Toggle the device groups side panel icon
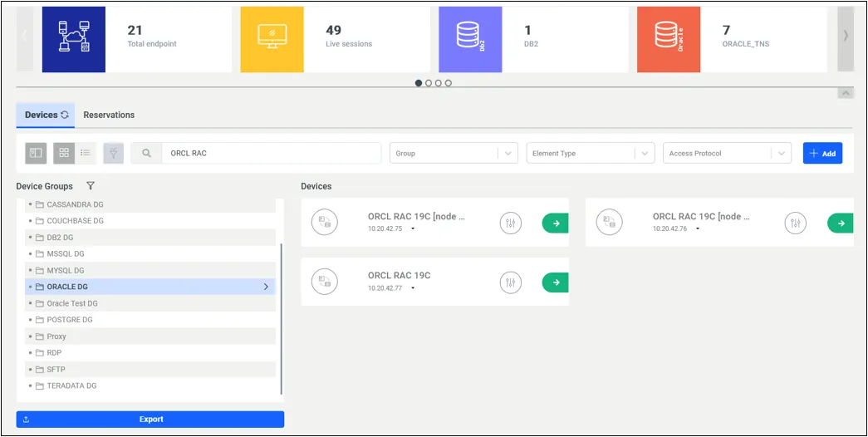The height and width of the screenshot is (437, 868). (x=36, y=153)
